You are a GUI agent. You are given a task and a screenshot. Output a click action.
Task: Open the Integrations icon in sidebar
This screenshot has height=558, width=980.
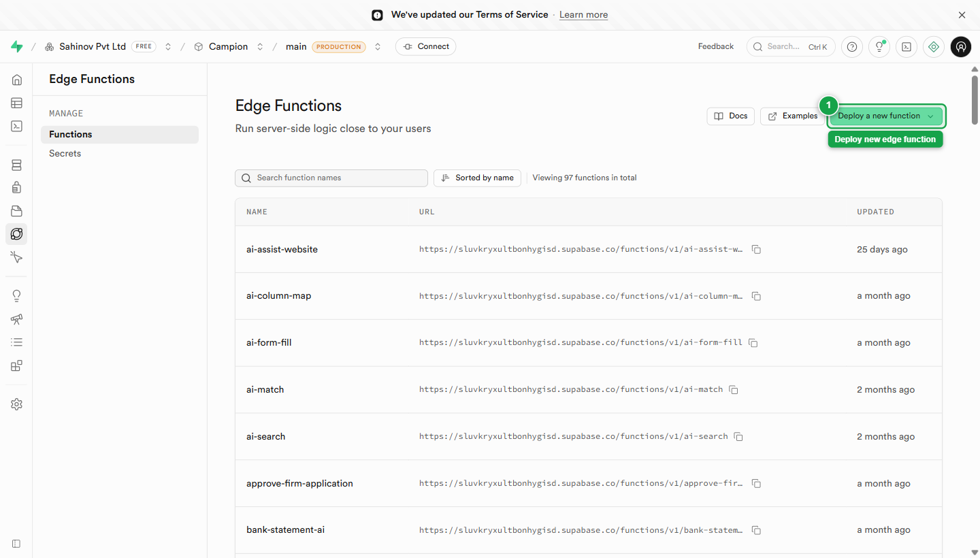[x=16, y=365]
